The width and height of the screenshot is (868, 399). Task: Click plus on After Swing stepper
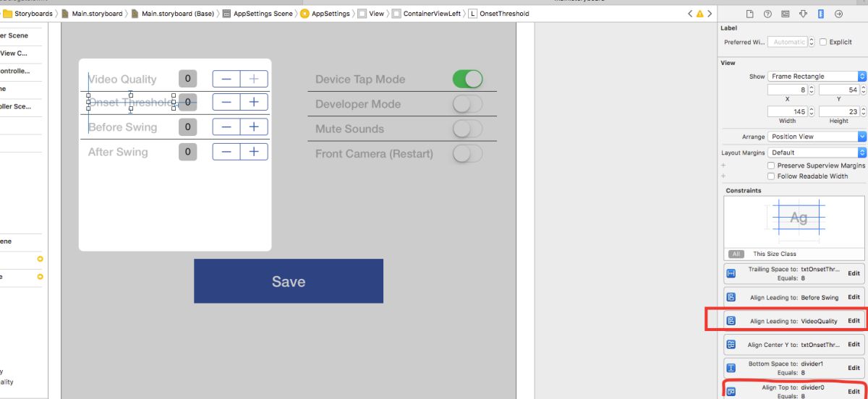pos(254,151)
